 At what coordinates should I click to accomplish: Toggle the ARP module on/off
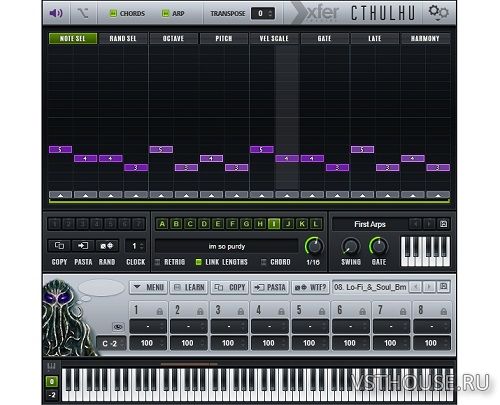[165, 13]
